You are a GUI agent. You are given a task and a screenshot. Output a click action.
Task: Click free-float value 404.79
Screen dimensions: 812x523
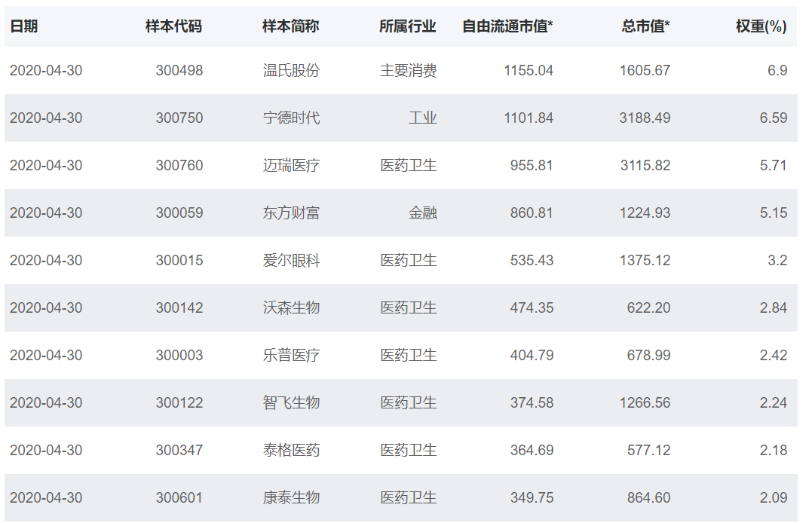click(532, 356)
